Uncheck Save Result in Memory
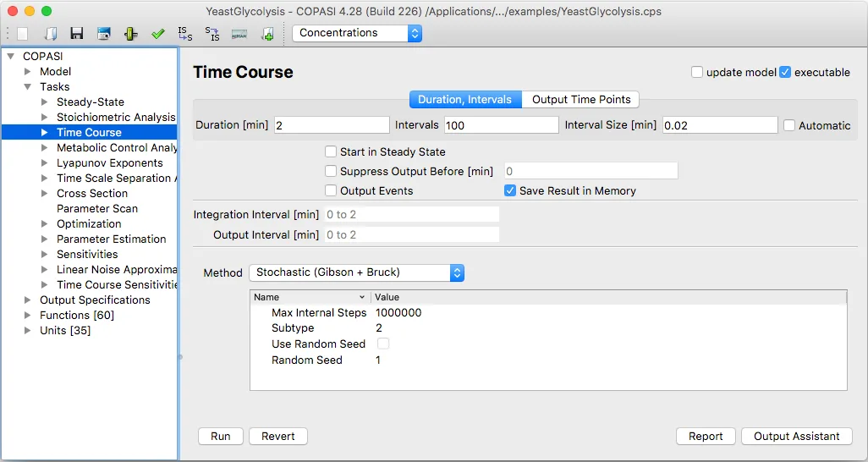Viewport: 868px width, 462px height. pyautogui.click(x=510, y=190)
